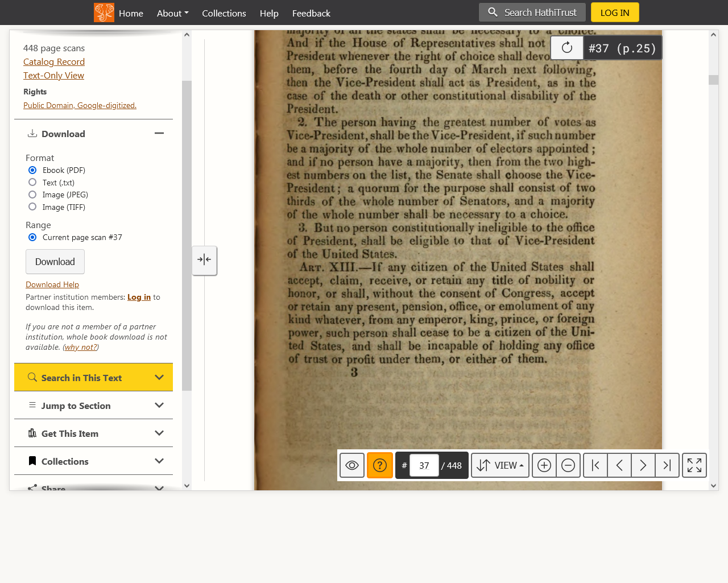Go to the first page scan

[x=595, y=465]
